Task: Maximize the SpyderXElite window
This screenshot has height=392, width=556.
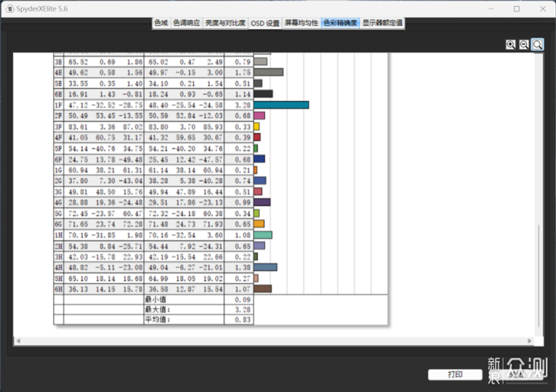Action: tap(517, 8)
